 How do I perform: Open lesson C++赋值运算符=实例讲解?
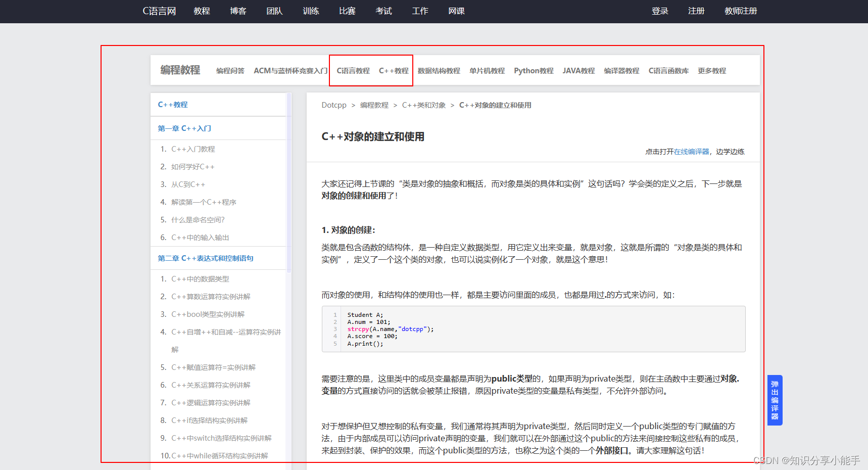213,367
